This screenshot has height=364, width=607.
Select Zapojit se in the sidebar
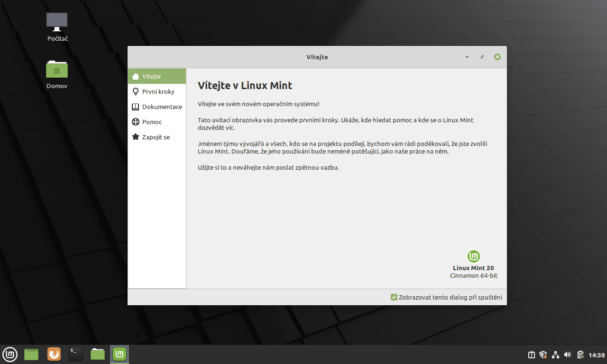coord(155,136)
